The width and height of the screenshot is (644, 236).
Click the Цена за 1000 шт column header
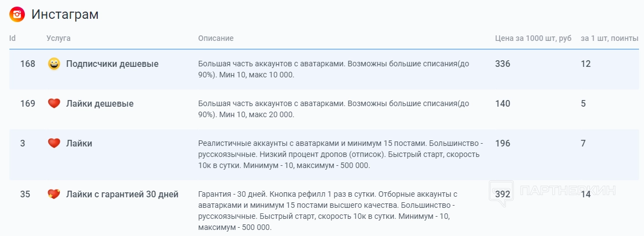tap(533, 38)
